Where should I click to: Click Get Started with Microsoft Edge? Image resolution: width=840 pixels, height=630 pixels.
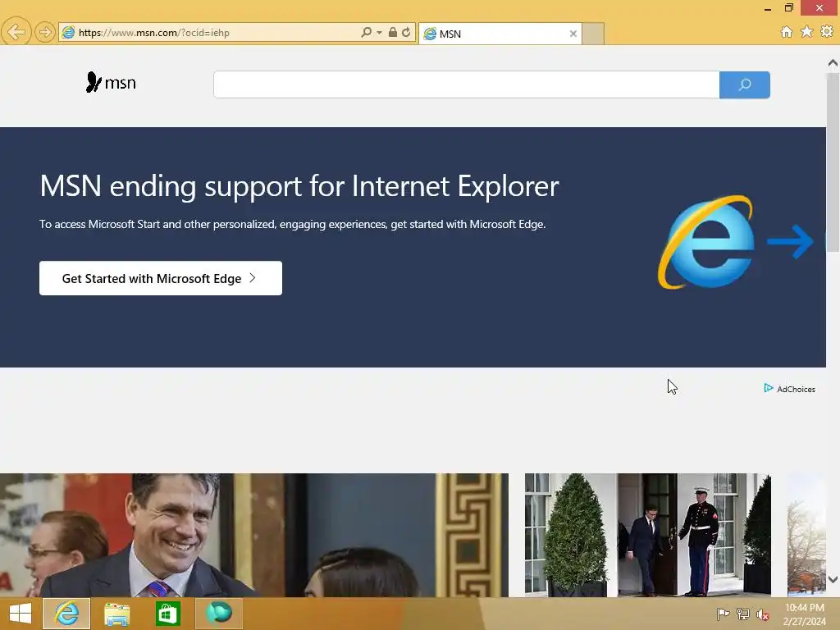[x=161, y=278]
